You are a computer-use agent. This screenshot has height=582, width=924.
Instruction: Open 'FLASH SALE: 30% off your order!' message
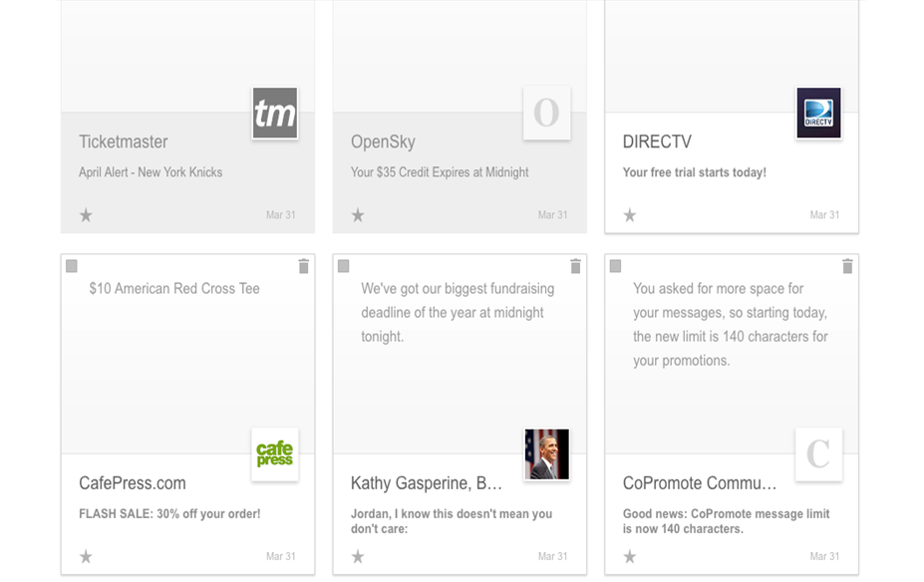pyautogui.click(x=169, y=514)
